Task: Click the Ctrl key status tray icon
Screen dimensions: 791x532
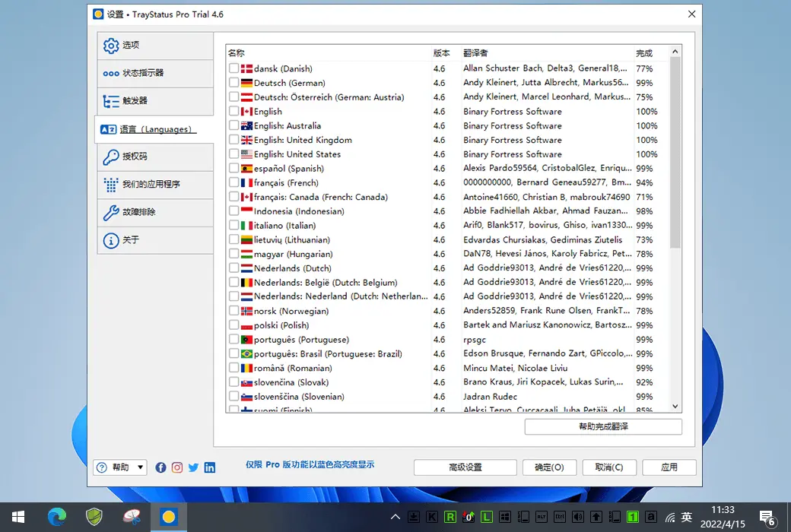Action: (x=560, y=517)
